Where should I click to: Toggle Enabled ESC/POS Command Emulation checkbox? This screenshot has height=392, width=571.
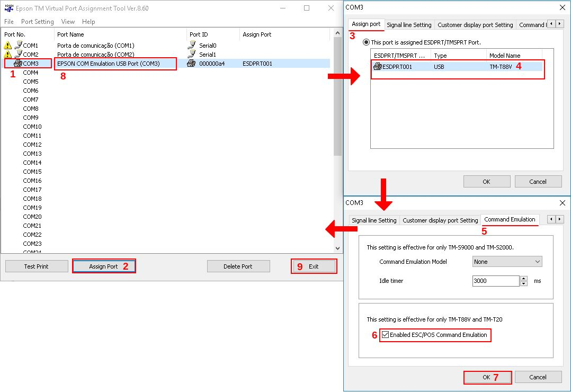pos(385,334)
